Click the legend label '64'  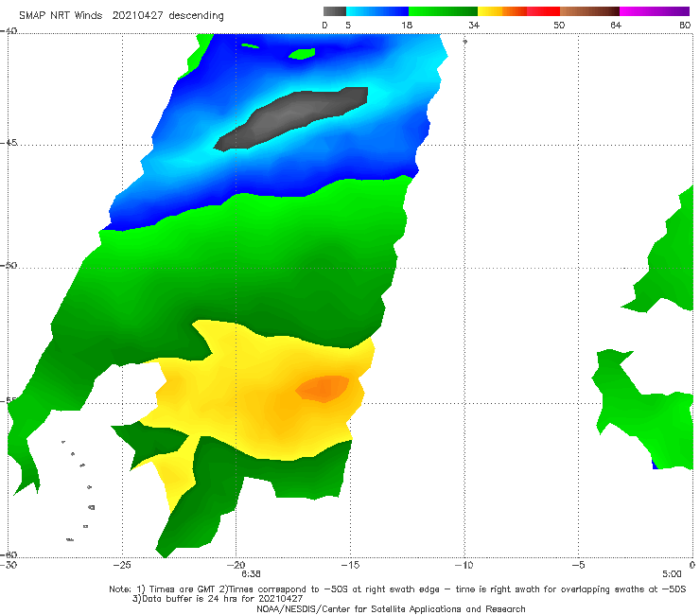point(616,26)
